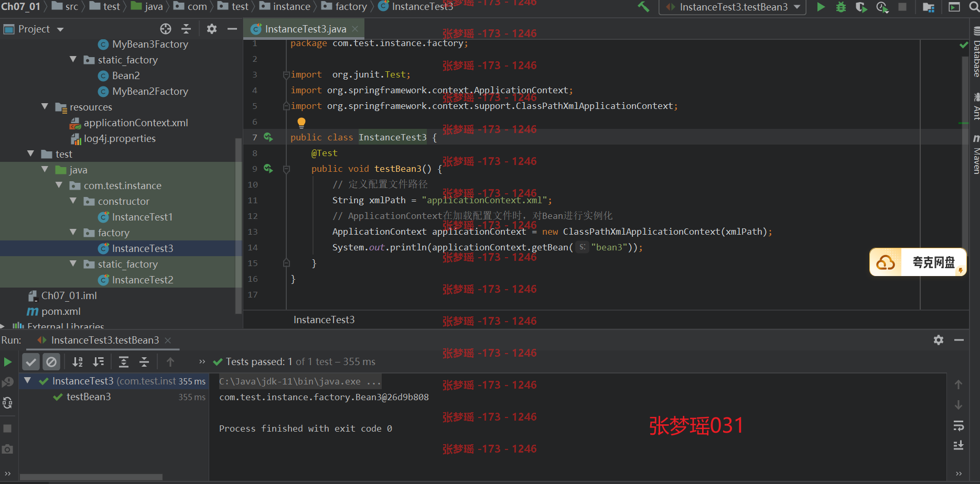Toggle Show Passed tests checkmark button
Image resolution: width=980 pixels, height=484 pixels.
[x=31, y=362]
